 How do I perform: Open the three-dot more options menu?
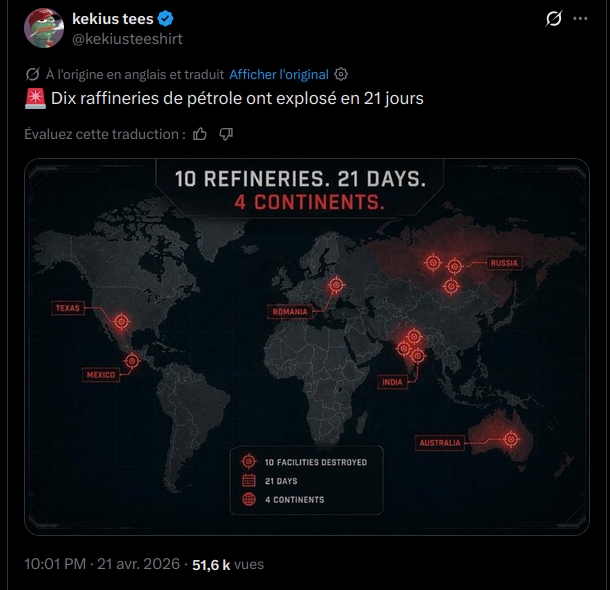coord(580,18)
